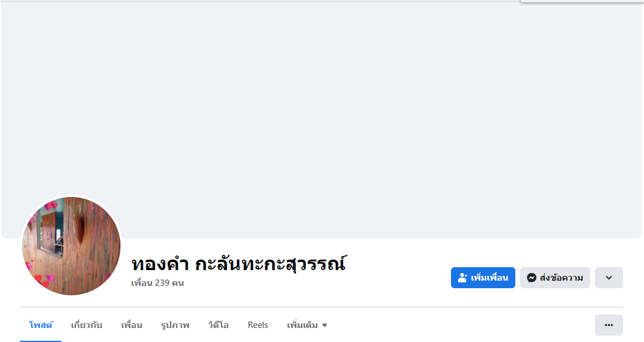Viewport: 644px width, 342px height.
Task: Open the round profile picture
Action: [x=71, y=246]
